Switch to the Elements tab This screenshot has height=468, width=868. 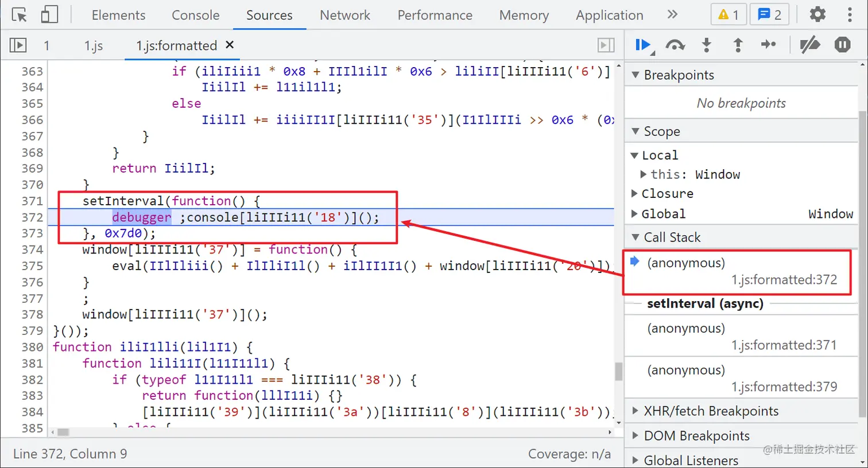(x=118, y=15)
